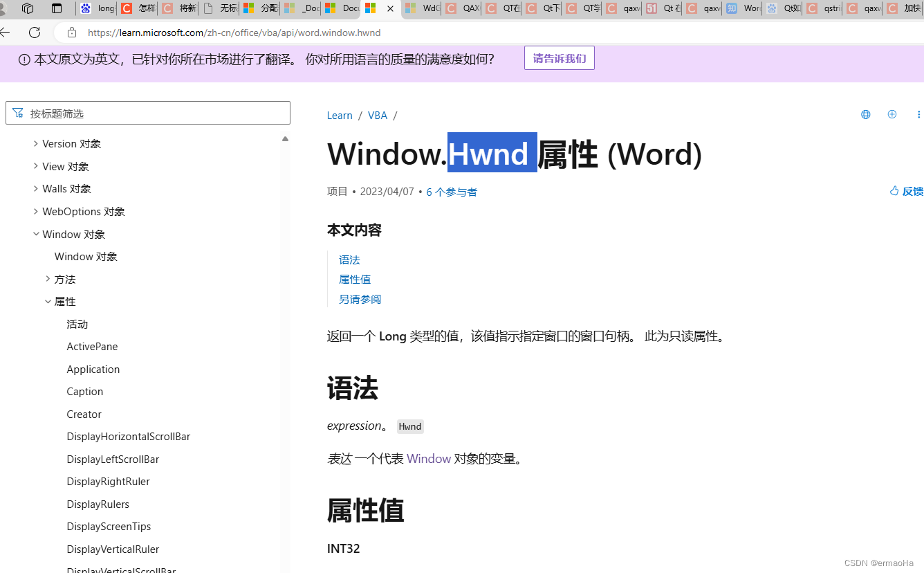The height and width of the screenshot is (573, 924).
Task: View site info via the lock icon
Action: click(x=72, y=32)
